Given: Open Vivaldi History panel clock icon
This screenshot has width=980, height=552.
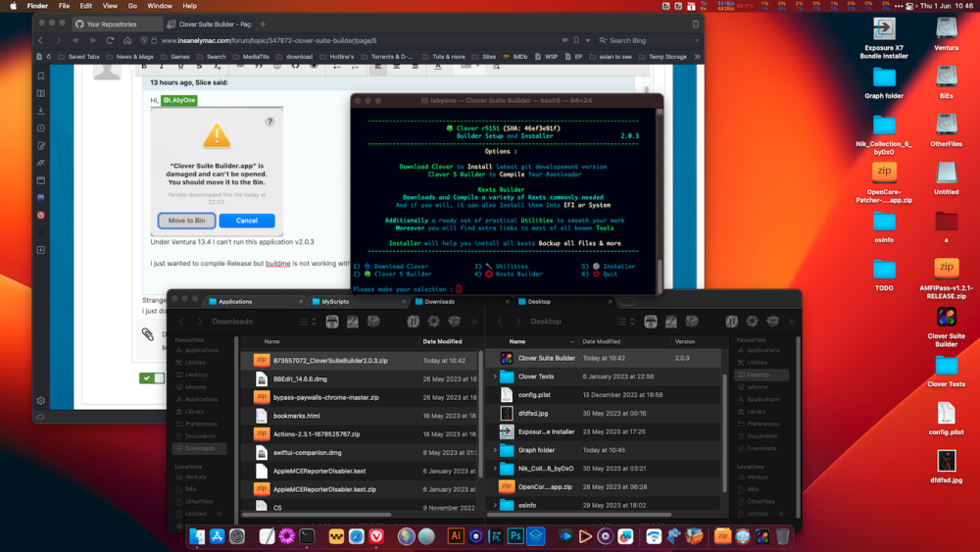Looking at the screenshot, I should (40, 128).
